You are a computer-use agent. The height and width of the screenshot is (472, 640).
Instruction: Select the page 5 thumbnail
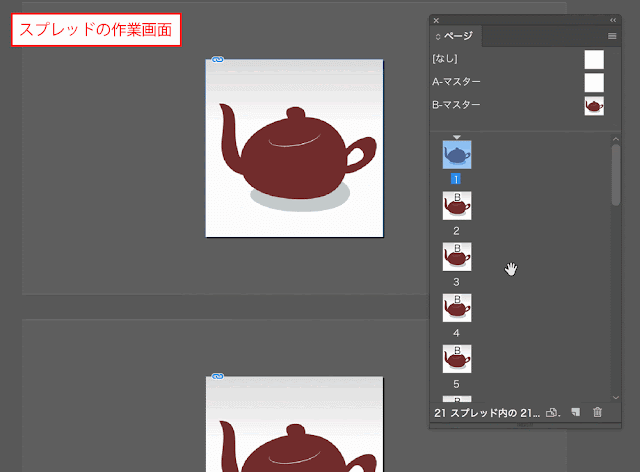[457, 359]
